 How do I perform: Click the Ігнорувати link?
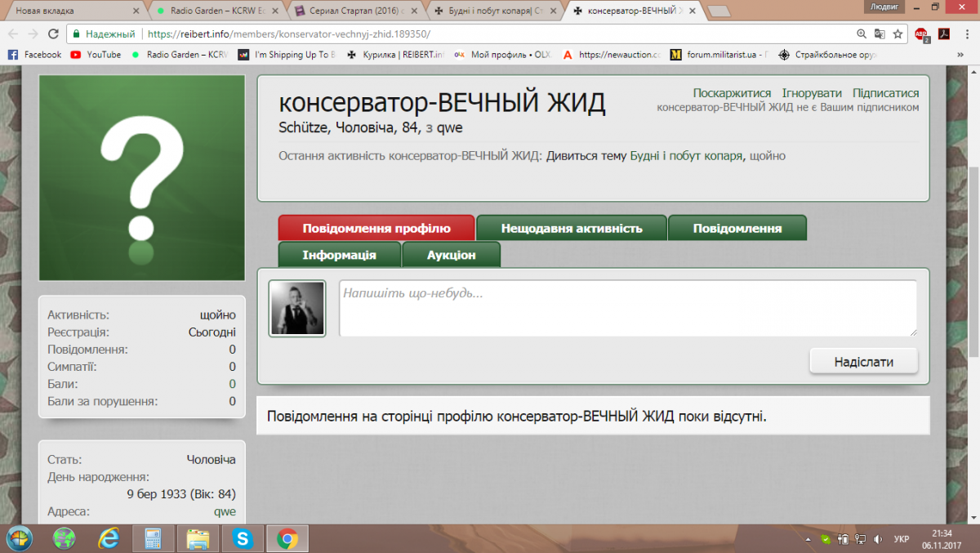tap(812, 93)
